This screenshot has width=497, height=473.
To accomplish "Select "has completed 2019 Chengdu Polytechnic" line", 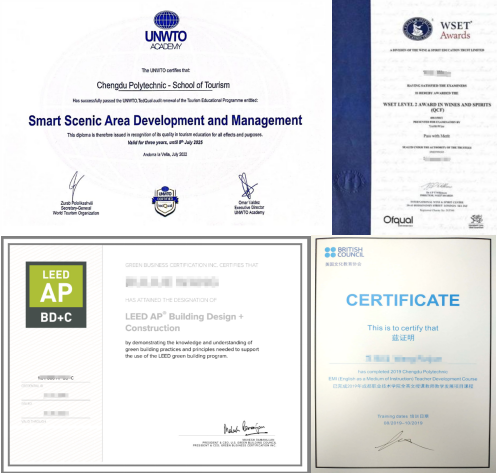I will pyautogui.click(x=403, y=372).
